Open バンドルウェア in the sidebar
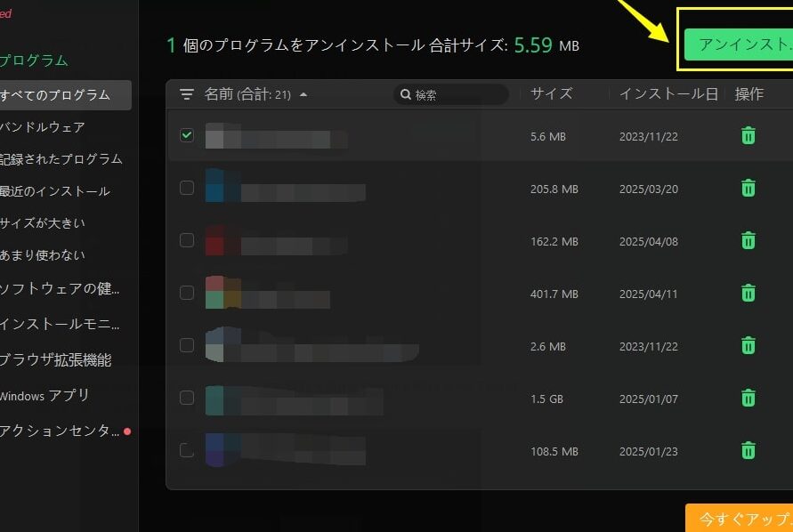The width and height of the screenshot is (793, 532). pyautogui.click(x=43, y=127)
